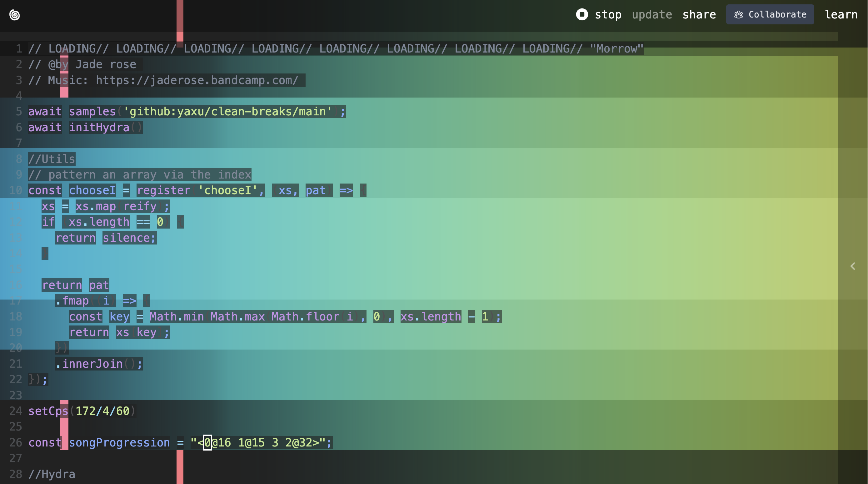Click update to re-evaluate code
The image size is (868, 484).
(x=652, y=14)
